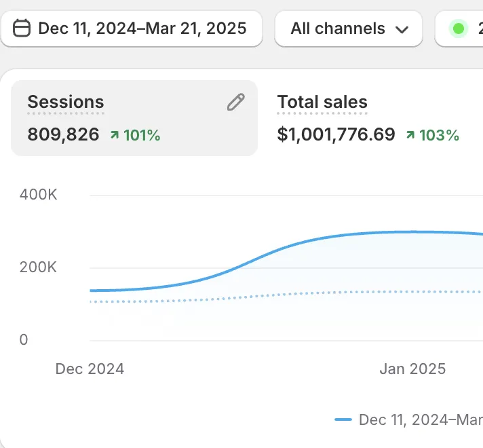Select the Sessions metric card
Viewport: 483px width, 448px height.
[134, 118]
